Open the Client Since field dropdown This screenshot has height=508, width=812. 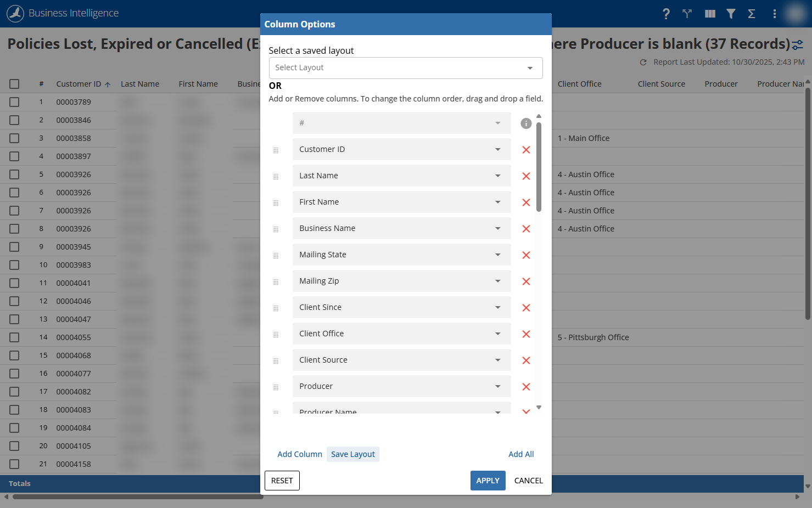(401, 307)
